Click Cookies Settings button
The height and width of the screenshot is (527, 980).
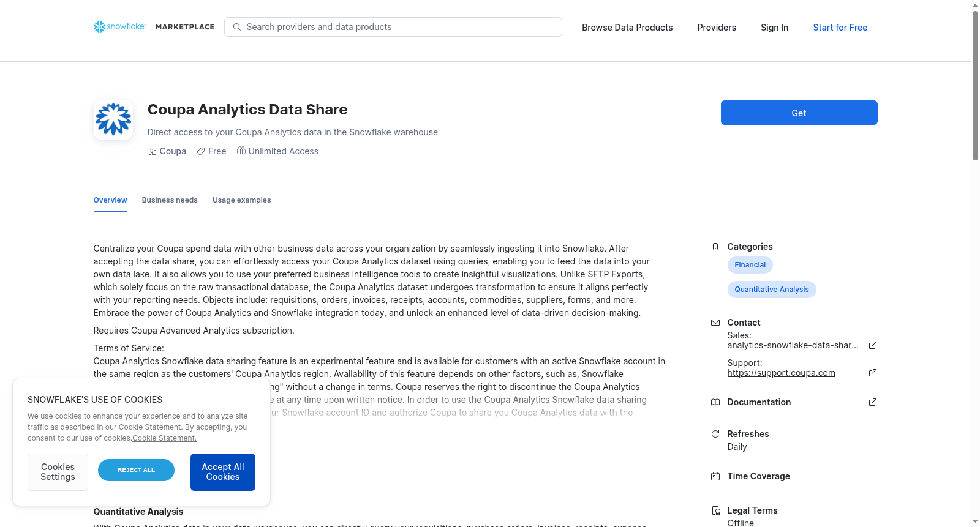point(58,472)
